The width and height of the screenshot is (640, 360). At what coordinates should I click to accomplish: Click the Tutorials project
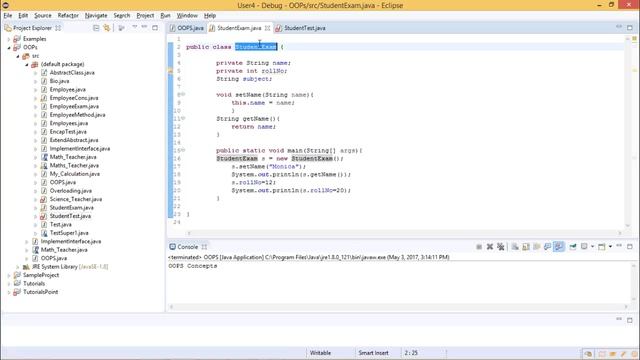coord(34,284)
